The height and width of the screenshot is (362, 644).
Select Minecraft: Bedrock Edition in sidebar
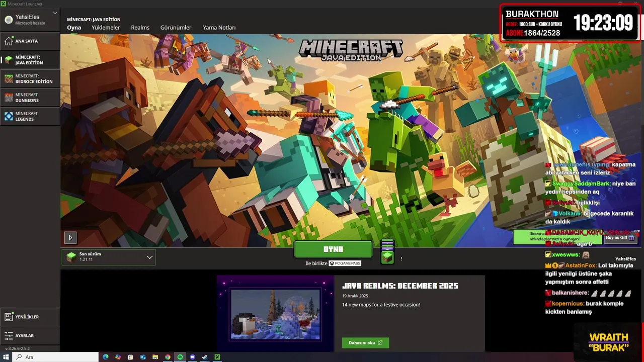(30, 78)
